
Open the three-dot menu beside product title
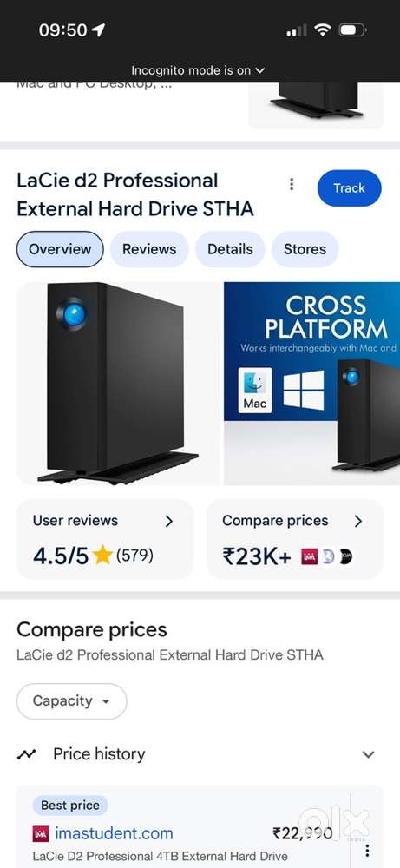[292, 184]
